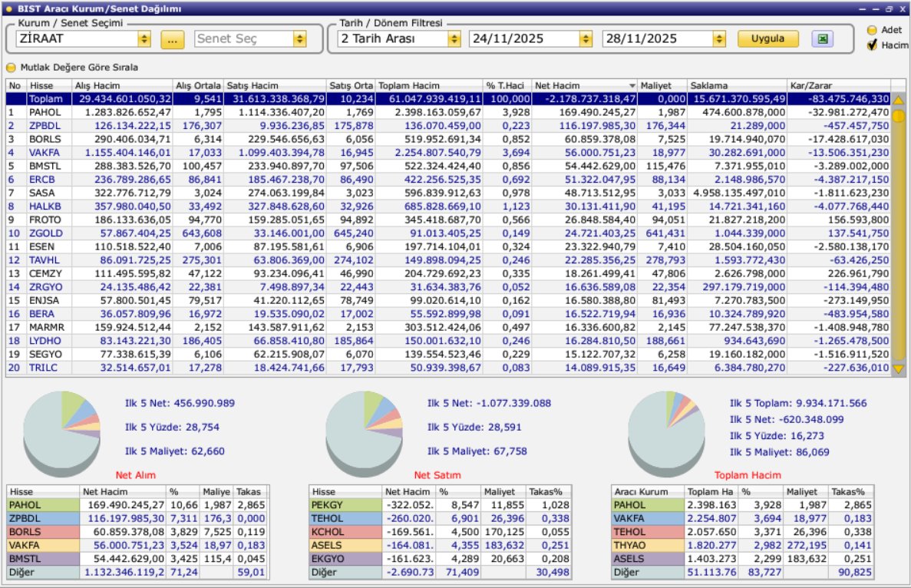This screenshot has width=911, height=588.
Task: Sort by the Alış Hacim column header
Action: pyautogui.click(x=122, y=85)
